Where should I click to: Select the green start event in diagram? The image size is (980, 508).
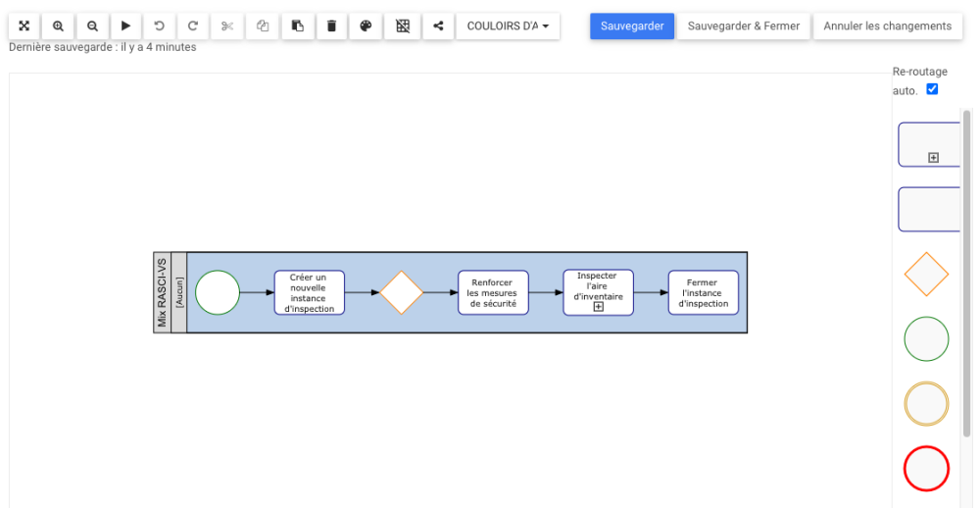[218, 292]
